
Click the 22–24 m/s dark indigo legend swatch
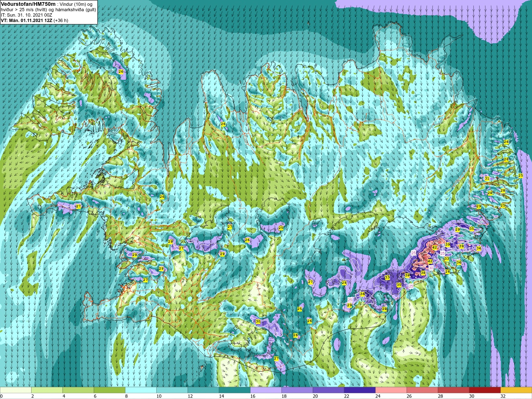coord(360,390)
